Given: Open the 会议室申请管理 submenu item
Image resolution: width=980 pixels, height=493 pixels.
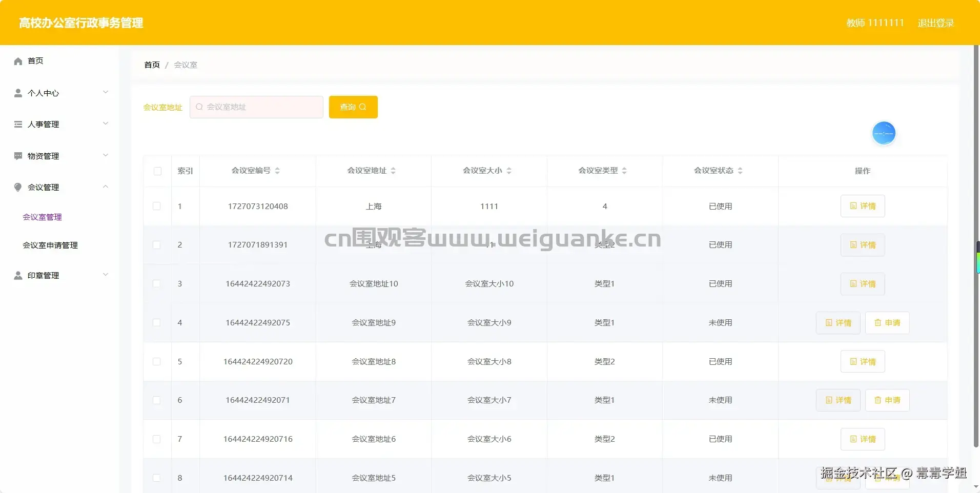Looking at the screenshot, I should pos(50,245).
